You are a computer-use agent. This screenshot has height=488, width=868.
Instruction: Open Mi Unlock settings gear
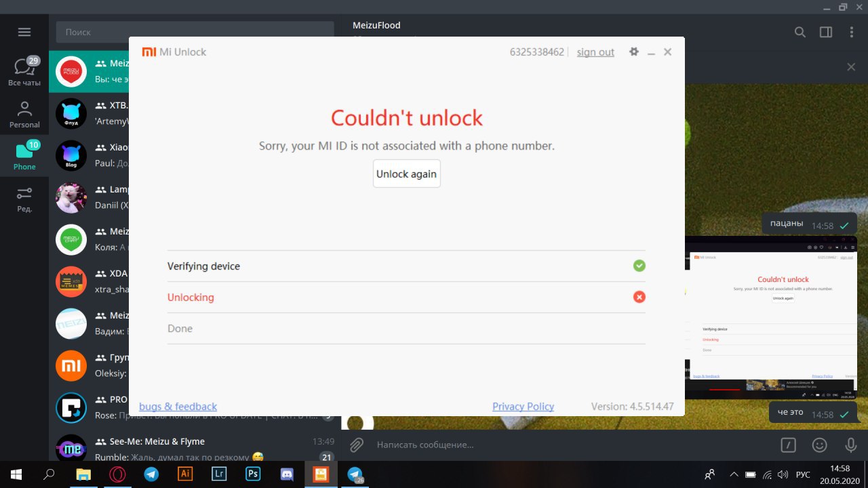(x=634, y=52)
